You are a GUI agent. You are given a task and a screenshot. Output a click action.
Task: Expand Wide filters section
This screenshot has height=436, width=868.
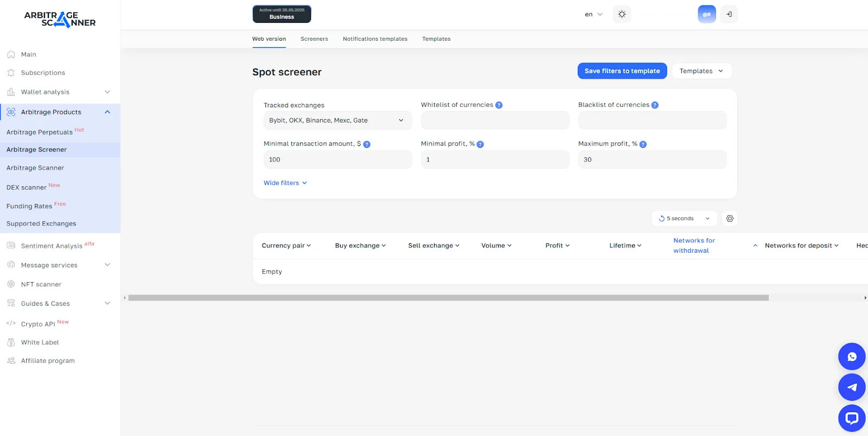285,183
